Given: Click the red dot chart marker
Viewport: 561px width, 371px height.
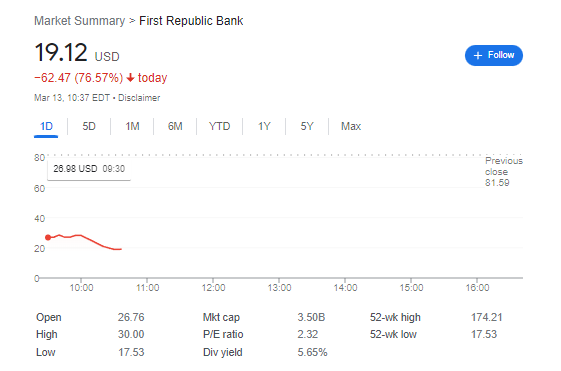Looking at the screenshot, I should coord(48,237).
